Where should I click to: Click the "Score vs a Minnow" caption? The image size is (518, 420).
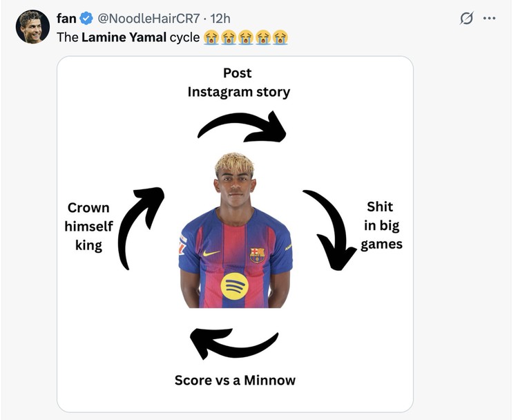coord(235,380)
